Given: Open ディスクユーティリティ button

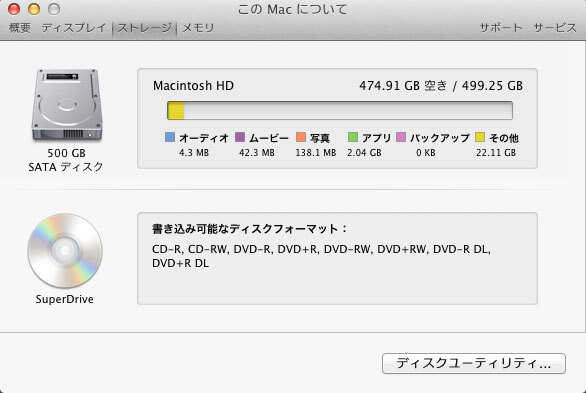Looking at the screenshot, I should click(474, 363).
